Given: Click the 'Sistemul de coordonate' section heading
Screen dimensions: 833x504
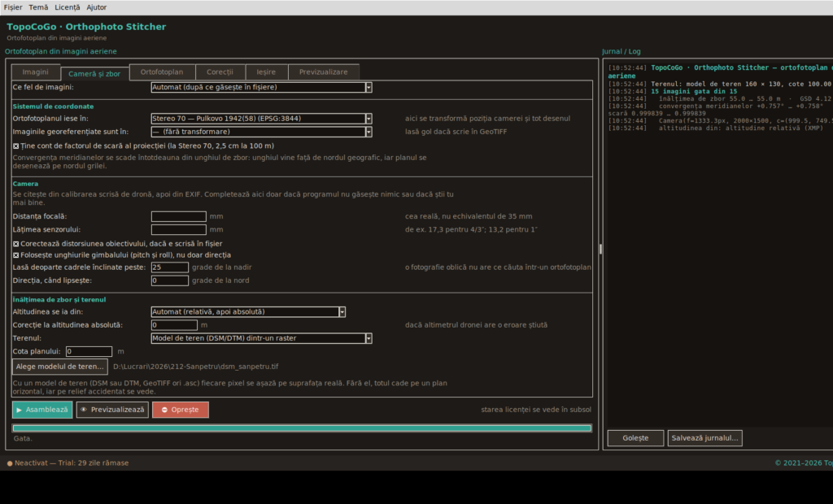Looking at the screenshot, I should (53, 106).
